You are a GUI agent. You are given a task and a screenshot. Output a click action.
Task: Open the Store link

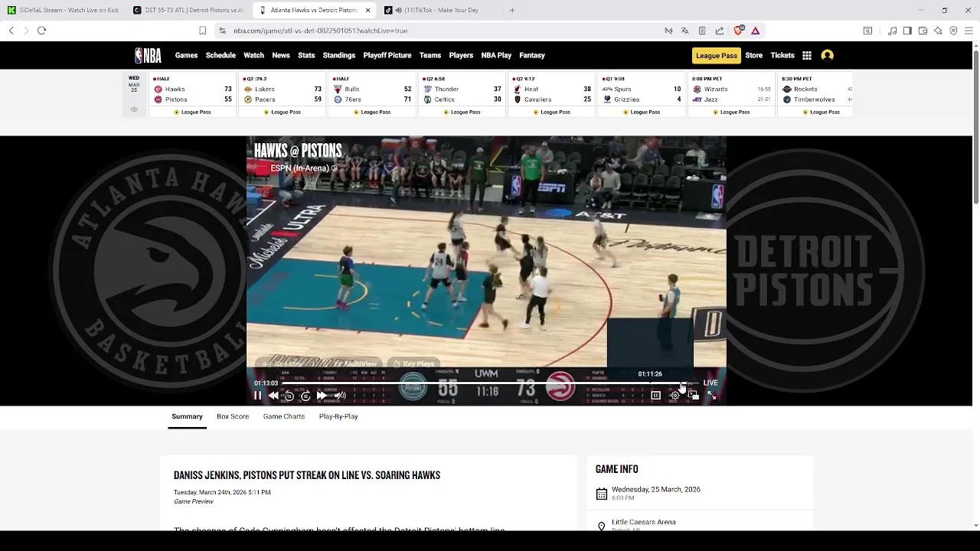(754, 55)
